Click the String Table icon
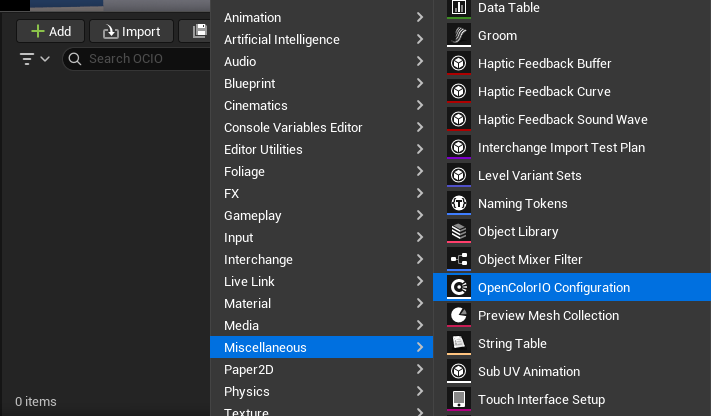The width and height of the screenshot is (711, 416). pyautogui.click(x=459, y=343)
